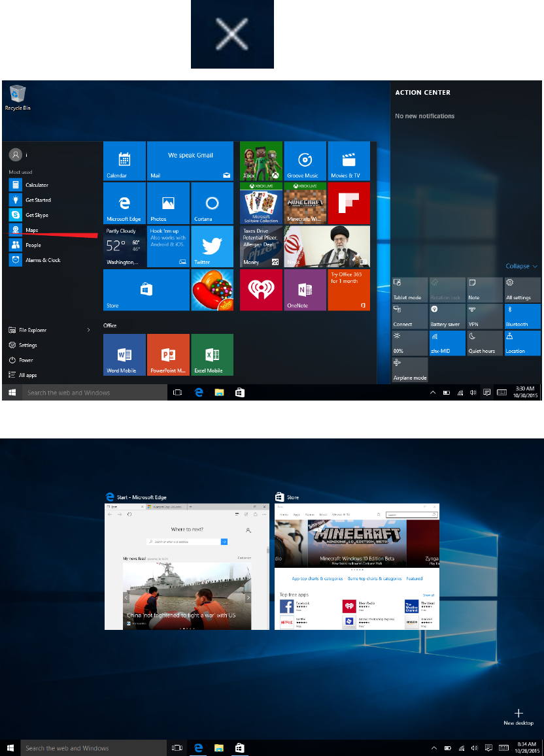
Task: Select the Start - Microsoft Edge window thumbnail
Action: 186,567
